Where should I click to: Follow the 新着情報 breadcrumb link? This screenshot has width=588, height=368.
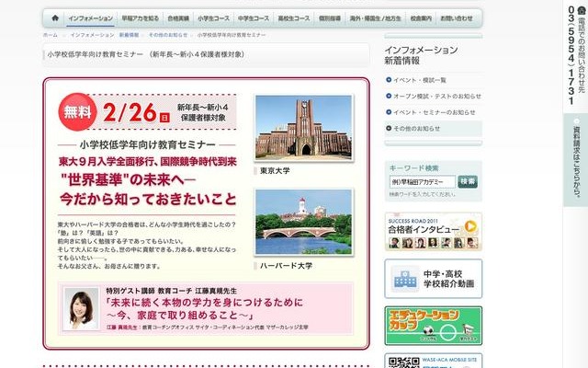(x=129, y=35)
